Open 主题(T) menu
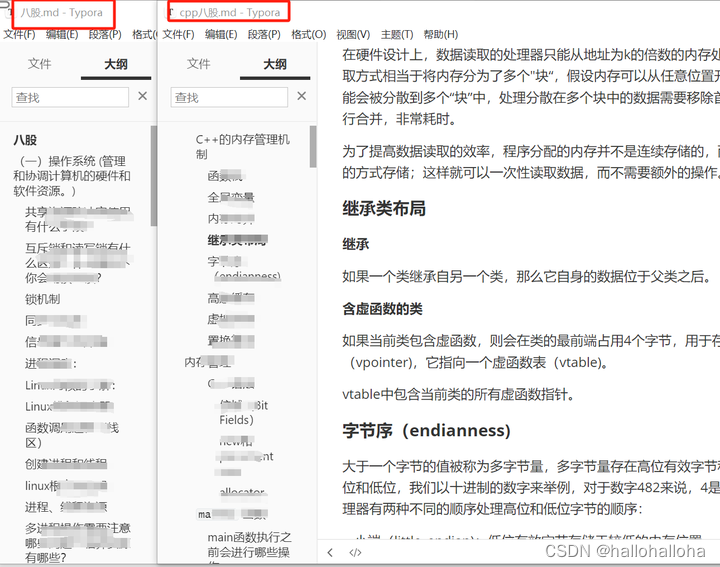The width and height of the screenshot is (720, 567). click(x=397, y=34)
